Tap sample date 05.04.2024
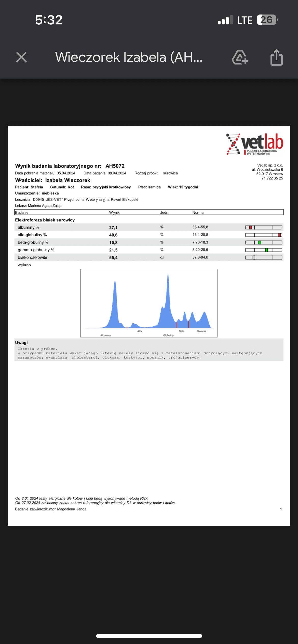Image resolution: width=298 pixels, height=644 pixels. [66, 173]
